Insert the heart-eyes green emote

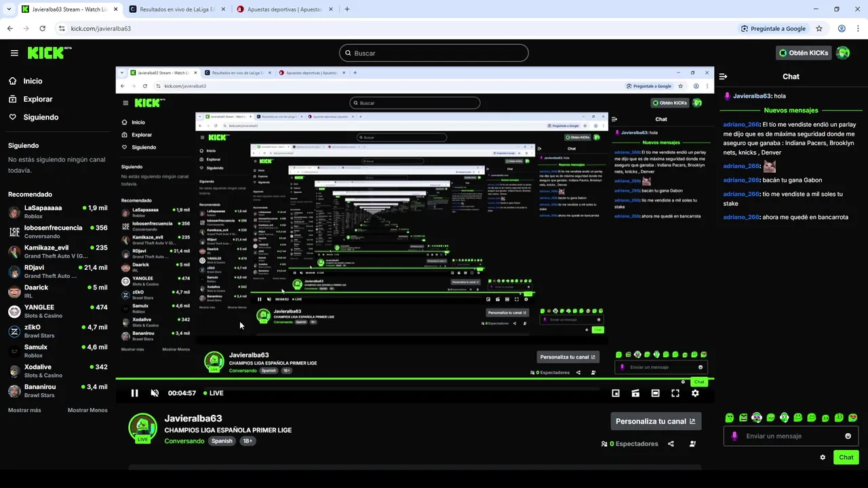(853, 418)
